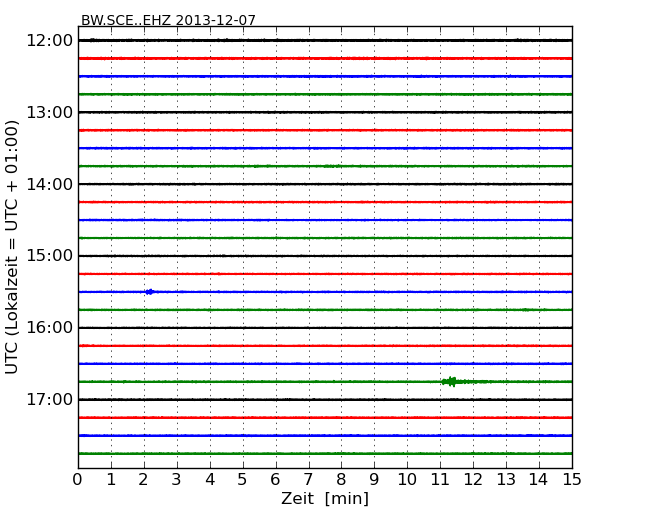Click the faint green disturbance near minute 13.5
This screenshot has width=650, height=520.
coord(524,309)
